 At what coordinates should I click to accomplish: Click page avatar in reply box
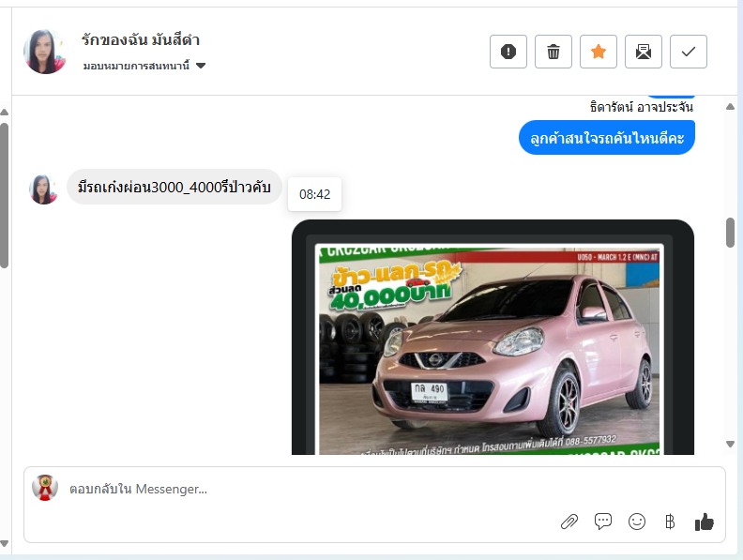(x=45, y=488)
